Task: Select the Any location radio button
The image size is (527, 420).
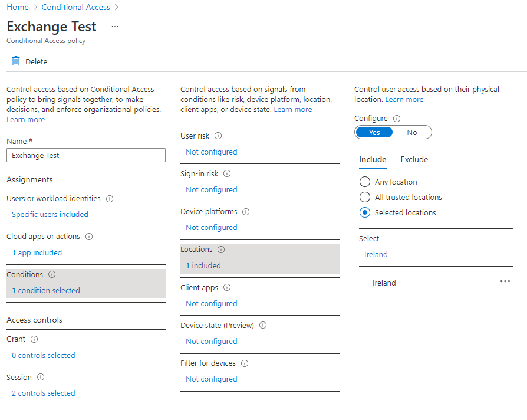Action: tap(365, 182)
